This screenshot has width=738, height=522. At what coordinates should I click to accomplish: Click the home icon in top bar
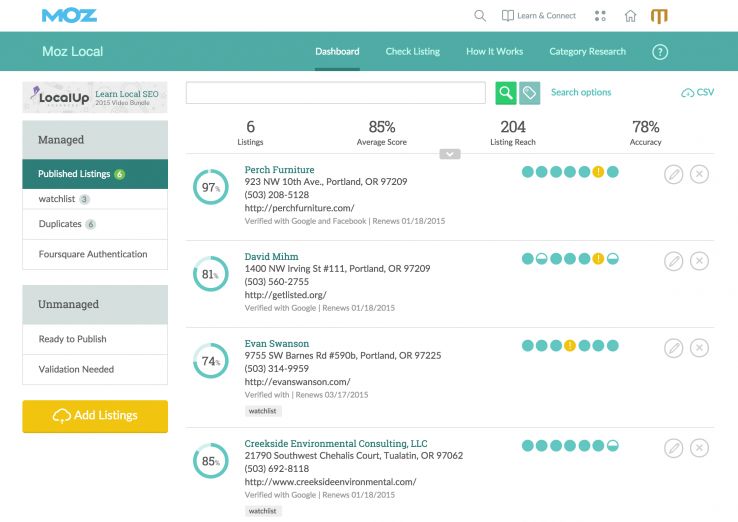[x=630, y=16]
